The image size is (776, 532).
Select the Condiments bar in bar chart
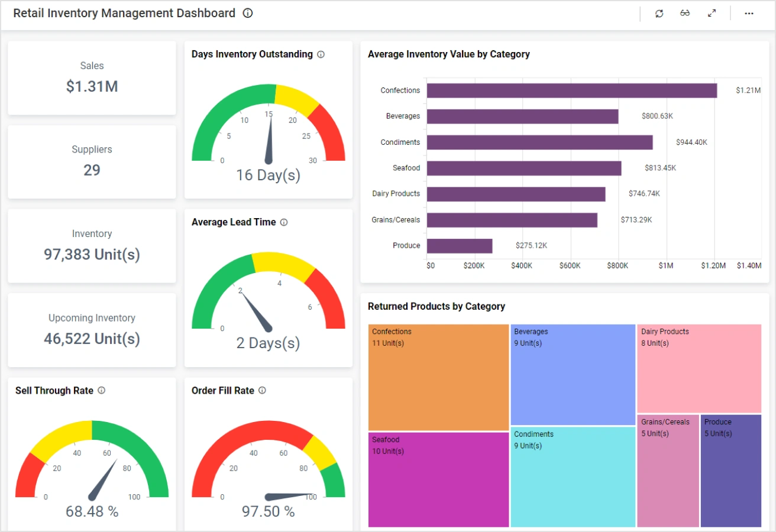point(539,142)
